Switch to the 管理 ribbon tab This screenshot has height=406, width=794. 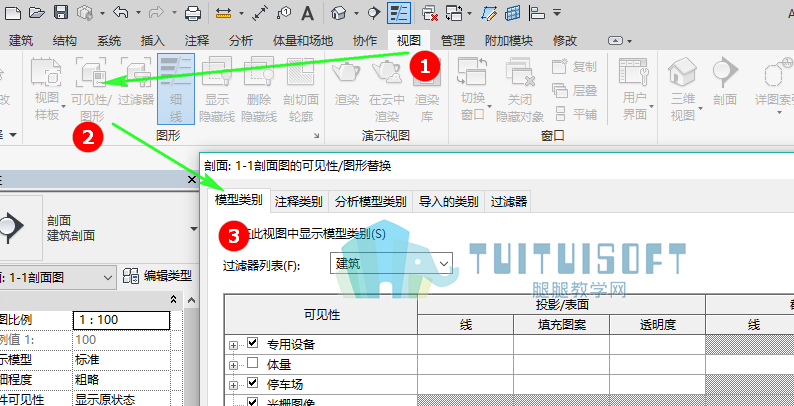pyautogui.click(x=453, y=40)
